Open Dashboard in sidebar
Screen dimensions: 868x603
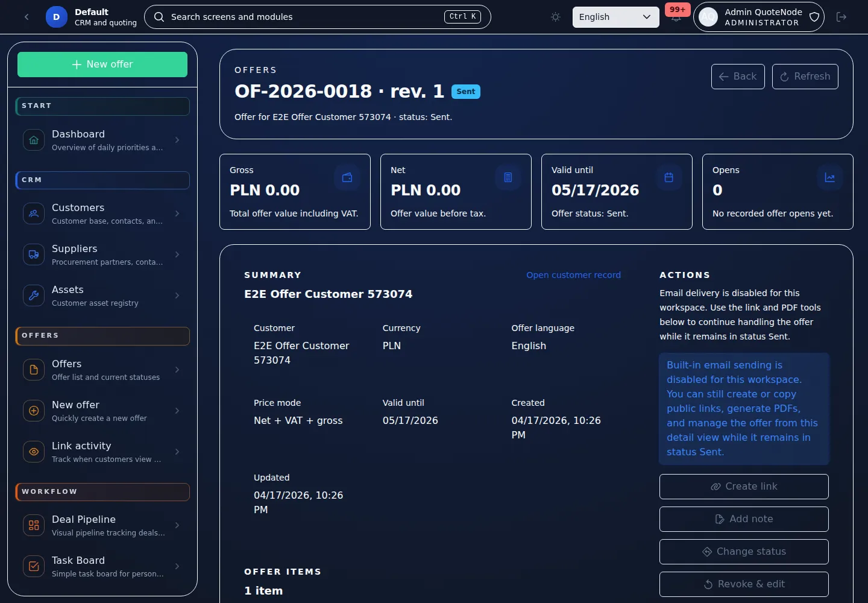pos(102,140)
